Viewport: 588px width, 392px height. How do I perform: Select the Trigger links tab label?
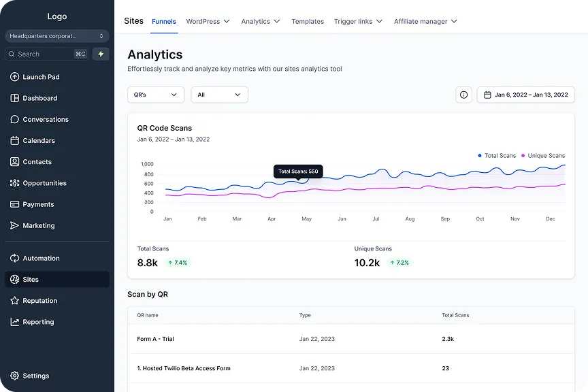coord(353,21)
